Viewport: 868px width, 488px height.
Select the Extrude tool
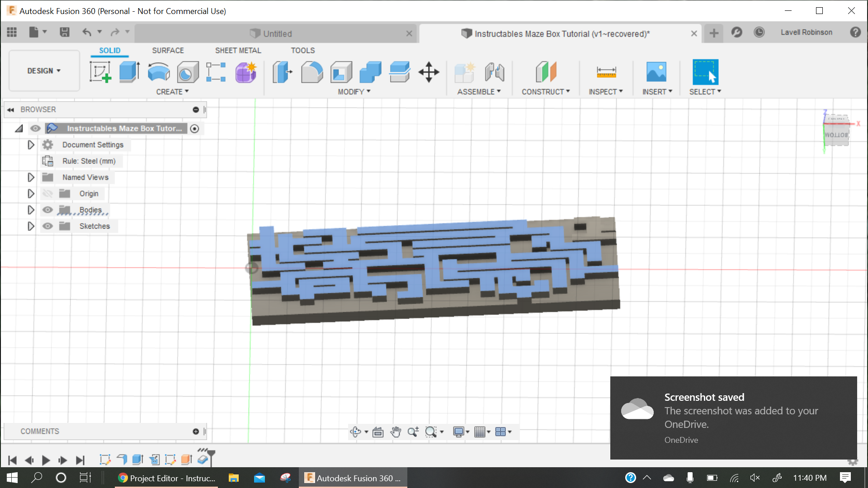click(129, 72)
